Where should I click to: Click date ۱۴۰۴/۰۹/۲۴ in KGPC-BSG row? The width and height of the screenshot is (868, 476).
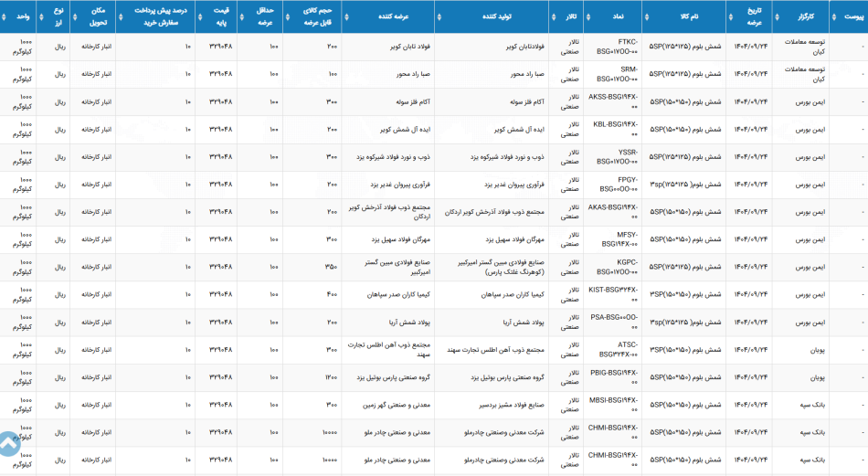tap(751, 268)
